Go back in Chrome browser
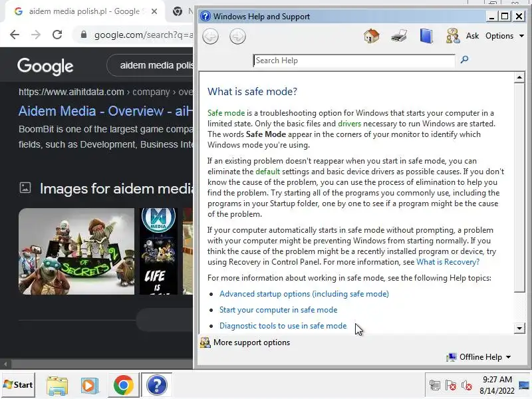The height and width of the screenshot is (399, 532). 15,35
